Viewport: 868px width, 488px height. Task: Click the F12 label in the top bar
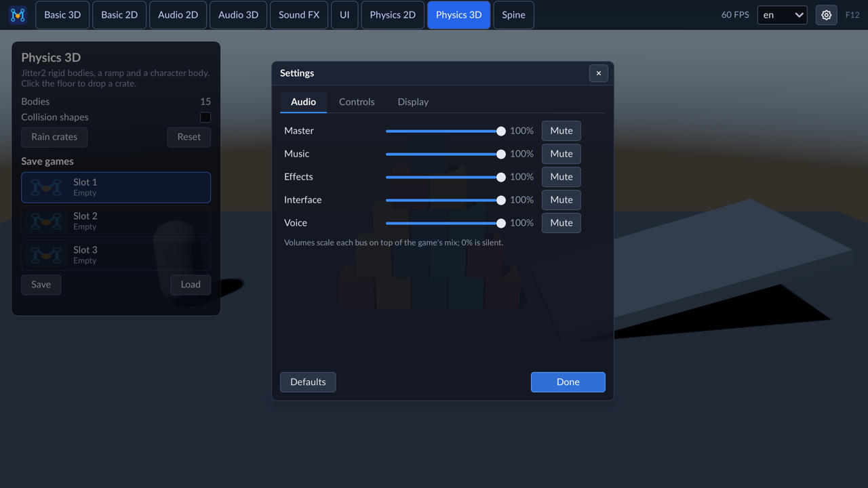[852, 15]
